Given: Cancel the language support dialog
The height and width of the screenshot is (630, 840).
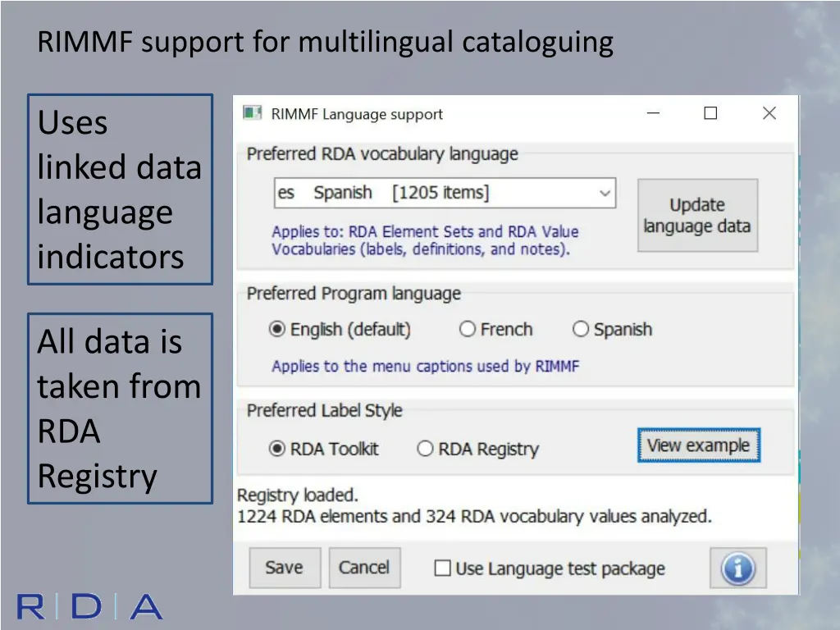Looking at the screenshot, I should coord(364,568).
